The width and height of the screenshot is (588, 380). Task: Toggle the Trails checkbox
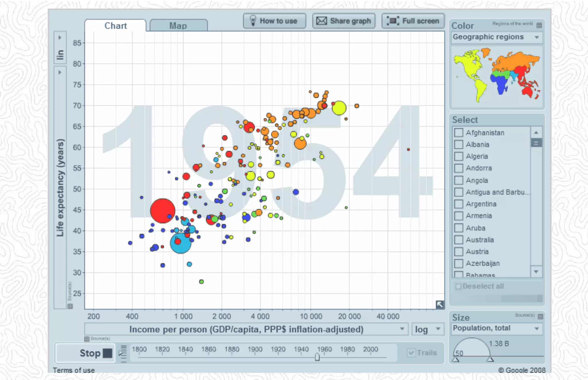tap(411, 353)
